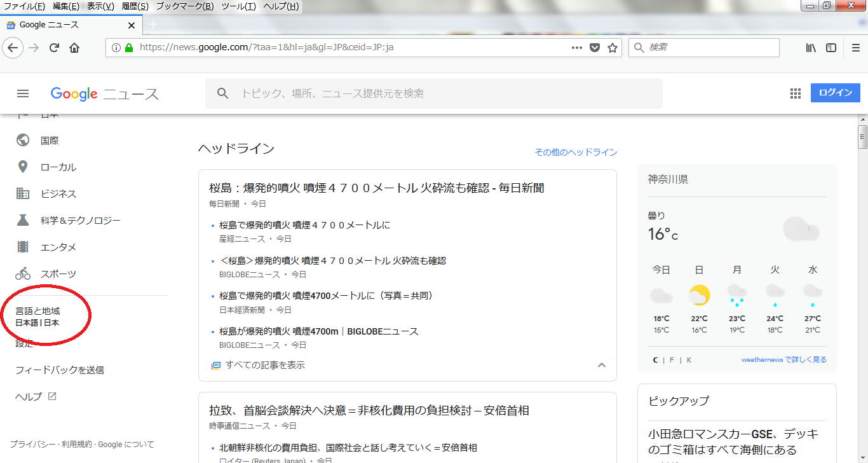Screen dimensions: 868x463
Task: Open new browser tab with plus
Action: [x=153, y=24]
